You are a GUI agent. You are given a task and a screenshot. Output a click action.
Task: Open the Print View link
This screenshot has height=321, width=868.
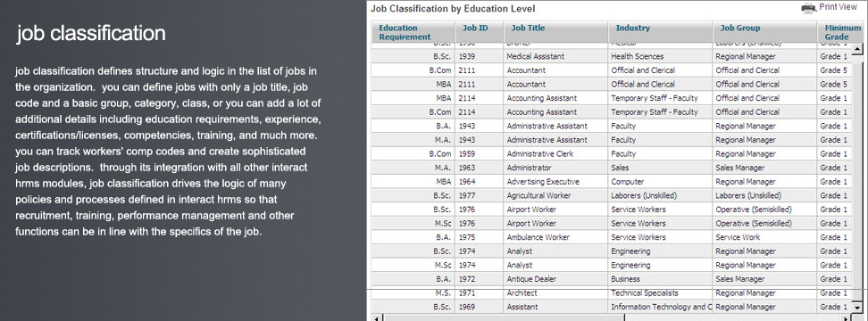pyautogui.click(x=838, y=7)
